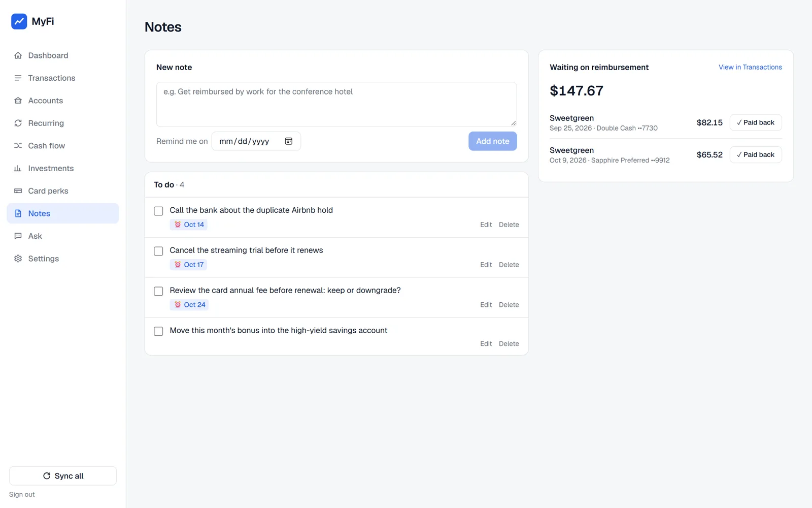
Task: Click the Accounts bank icon
Action: (18, 101)
